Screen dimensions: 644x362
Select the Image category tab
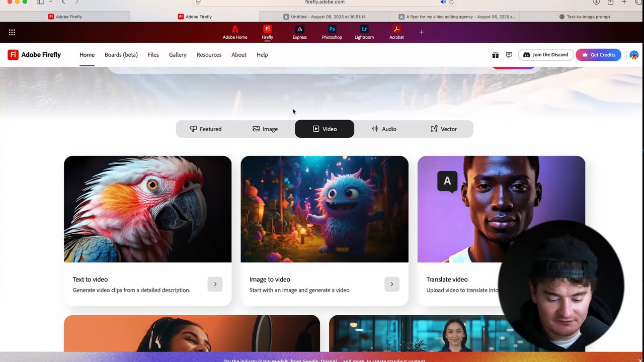point(265,129)
